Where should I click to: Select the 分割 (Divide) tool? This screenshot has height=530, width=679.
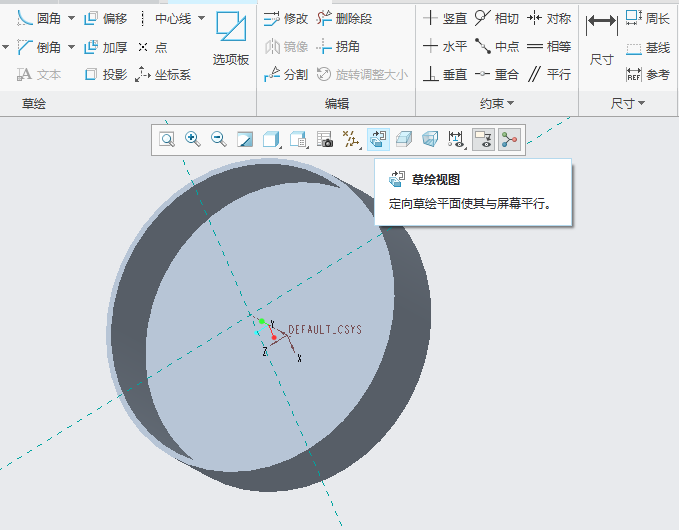click(x=286, y=74)
